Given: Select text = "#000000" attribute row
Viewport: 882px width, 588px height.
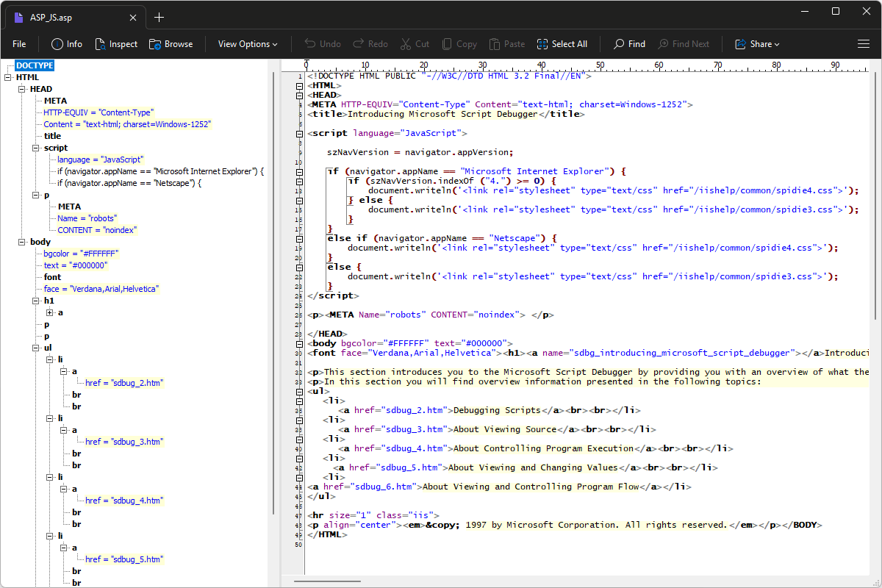Looking at the screenshot, I should [x=76, y=265].
